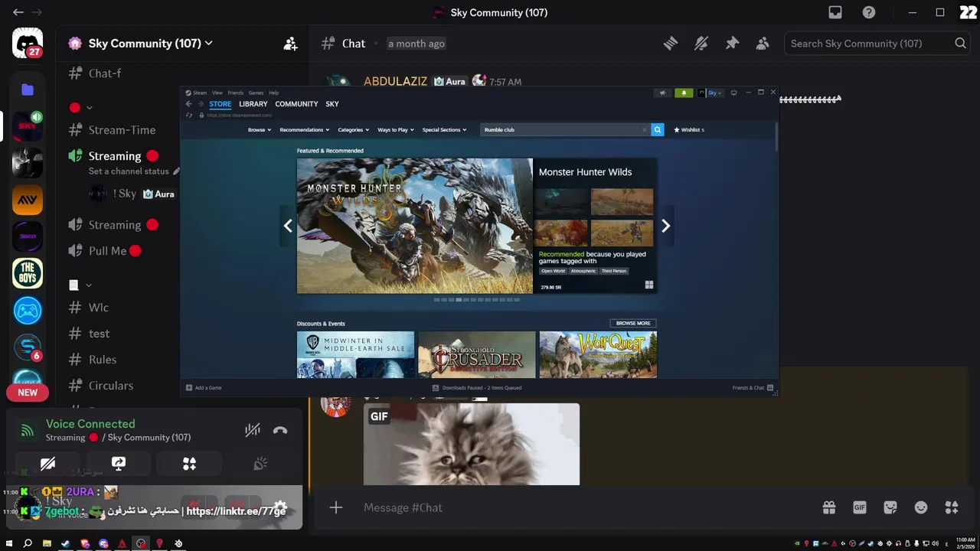Open the Steam icon in Windows taskbar
Screen dimensions: 980x551
(x=65, y=543)
